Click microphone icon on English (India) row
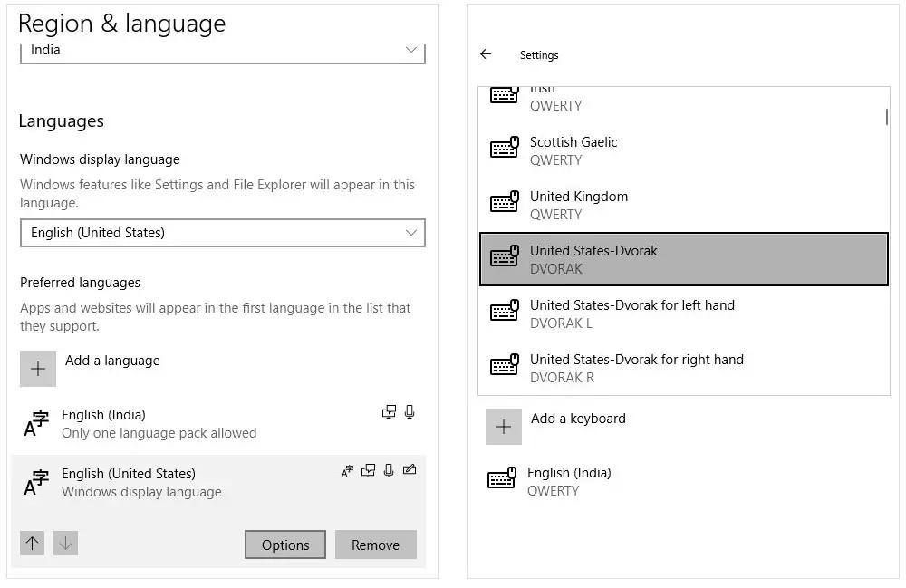The image size is (906, 588). pyautogui.click(x=410, y=412)
